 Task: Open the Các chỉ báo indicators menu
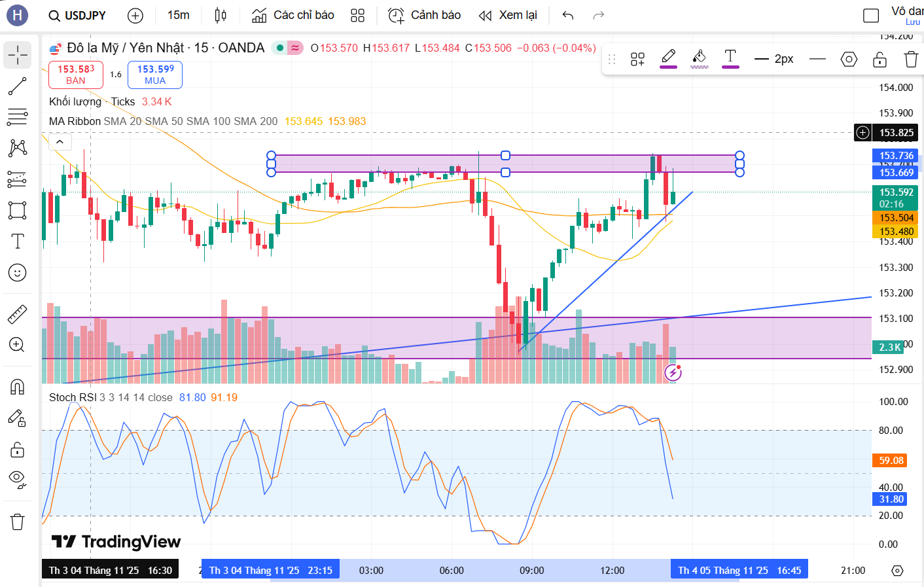(293, 15)
